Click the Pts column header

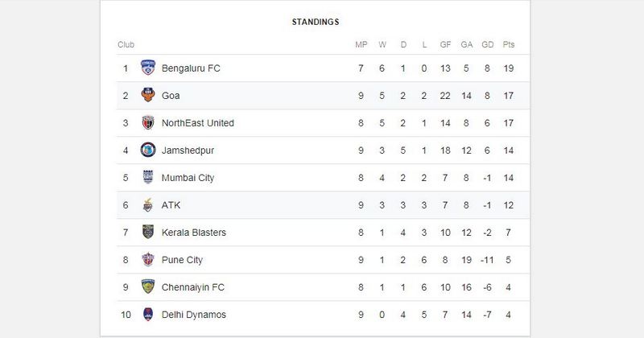[x=509, y=44]
